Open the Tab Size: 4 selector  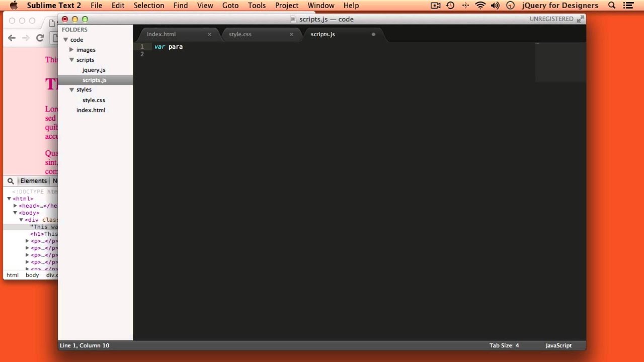(504, 345)
